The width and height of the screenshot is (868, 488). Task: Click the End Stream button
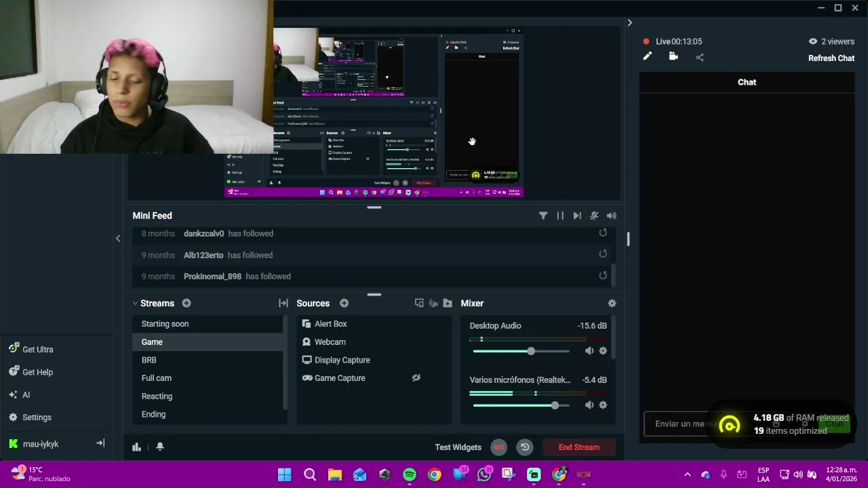(579, 447)
